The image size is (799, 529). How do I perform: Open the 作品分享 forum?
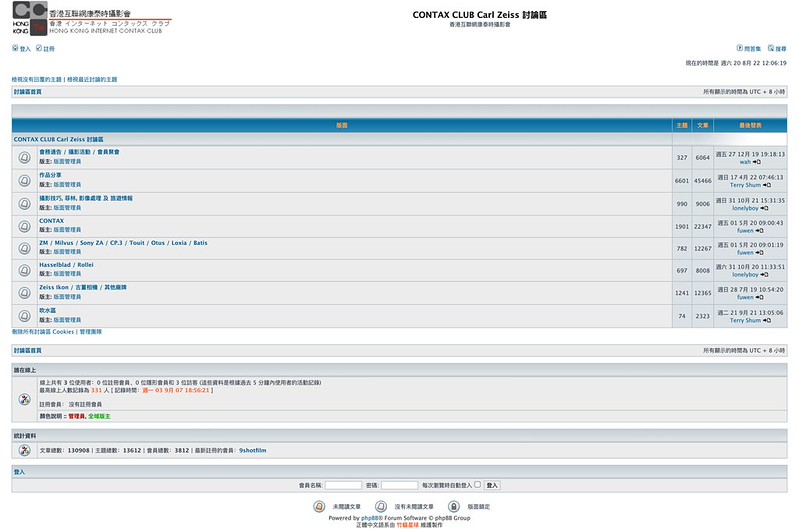pyautogui.click(x=50, y=175)
